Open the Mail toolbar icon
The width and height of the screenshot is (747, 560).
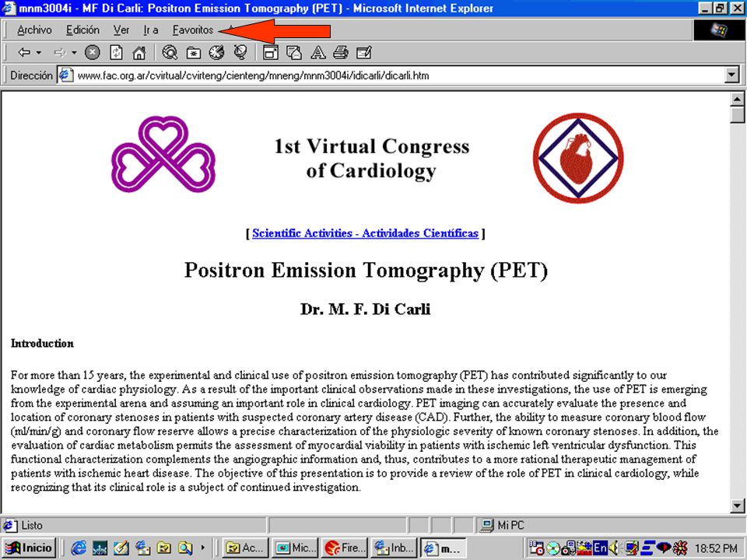pyautogui.click(x=294, y=52)
